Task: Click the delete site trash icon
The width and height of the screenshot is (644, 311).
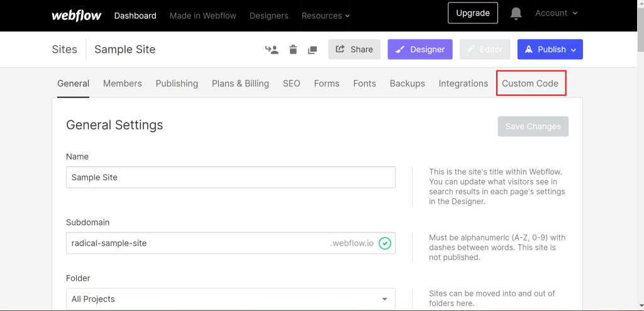Action: click(x=293, y=49)
